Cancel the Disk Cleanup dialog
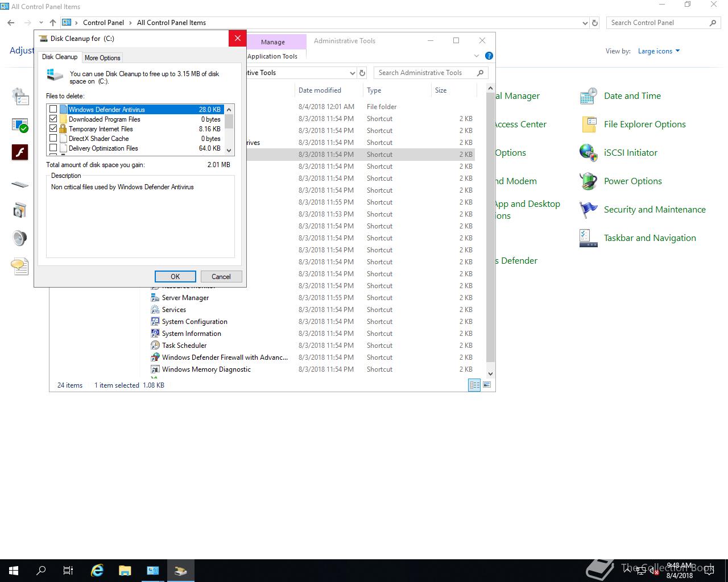The width and height of the screenshot is (728, 582). pos(221,276)
